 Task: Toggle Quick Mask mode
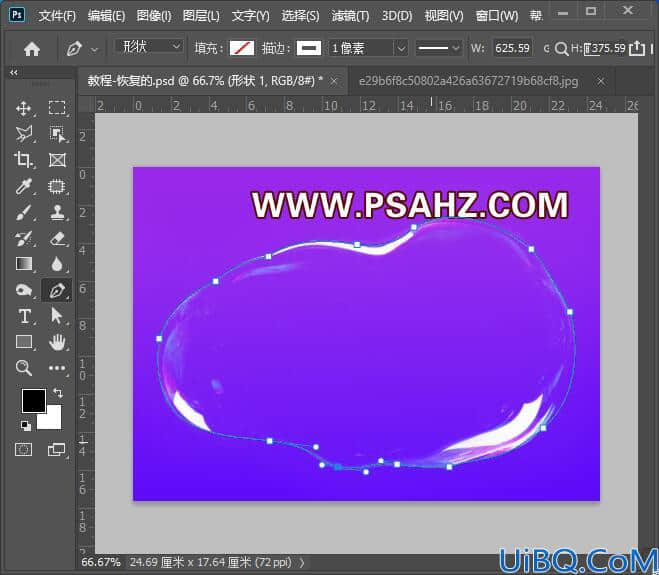[x=24, y=449]
